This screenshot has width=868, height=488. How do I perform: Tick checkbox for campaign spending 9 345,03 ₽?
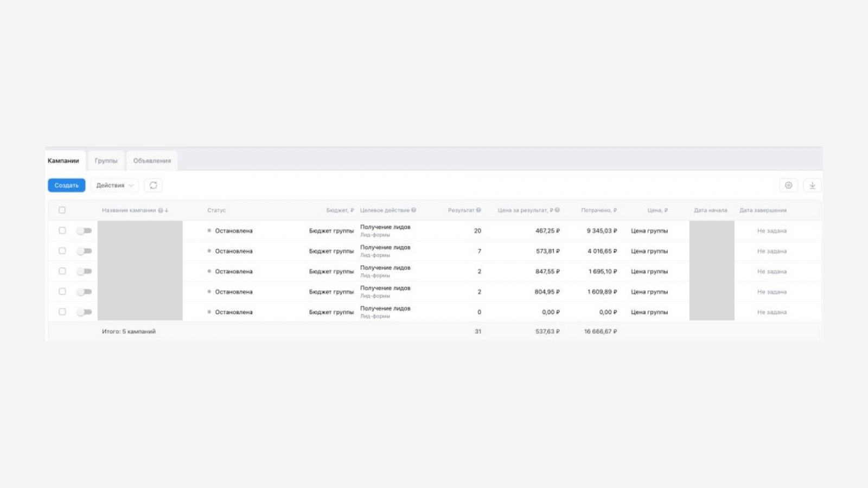tap(62, 230)
